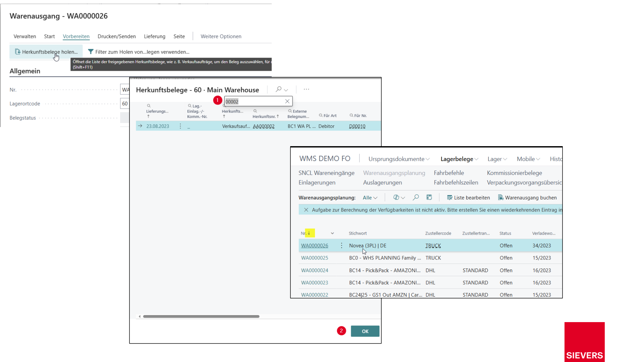Click the Verkaufsauf... cell

pyautogui.click(x=236, y=126)
